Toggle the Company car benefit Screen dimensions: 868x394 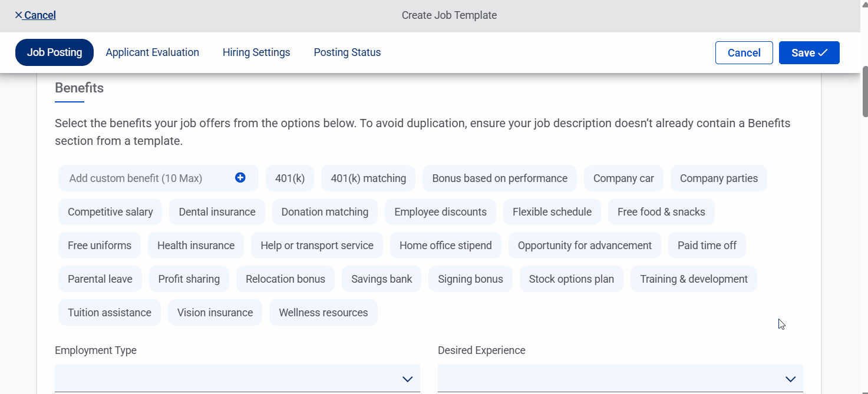pyautogui.click(x=623, y=178)
